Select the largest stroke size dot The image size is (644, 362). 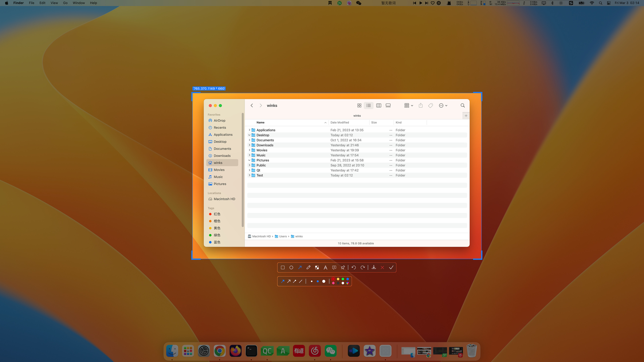[324, 281]
